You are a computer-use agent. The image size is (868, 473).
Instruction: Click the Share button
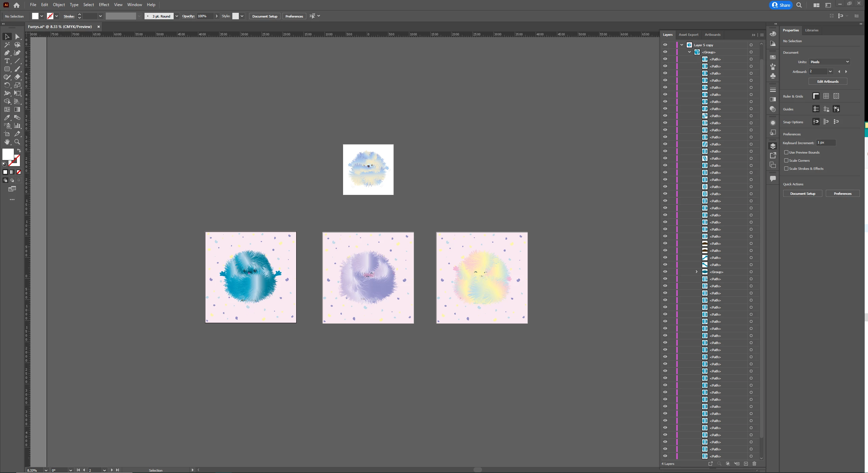pos(781,5)
